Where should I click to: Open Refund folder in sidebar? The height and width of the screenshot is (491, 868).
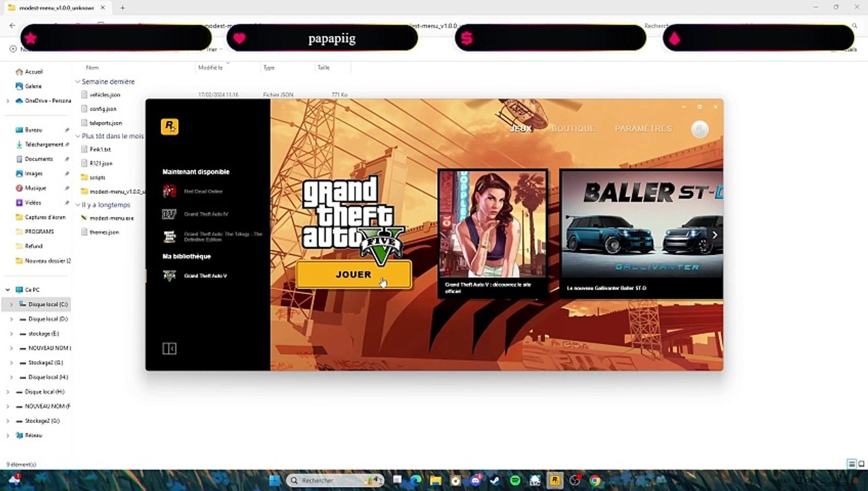tap(33, 246)
